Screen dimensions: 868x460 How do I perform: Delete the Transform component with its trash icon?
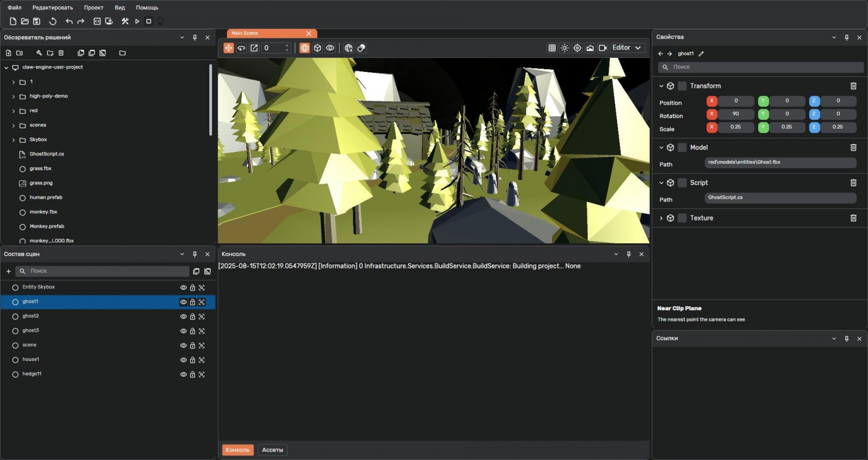(x=853, y=86)
